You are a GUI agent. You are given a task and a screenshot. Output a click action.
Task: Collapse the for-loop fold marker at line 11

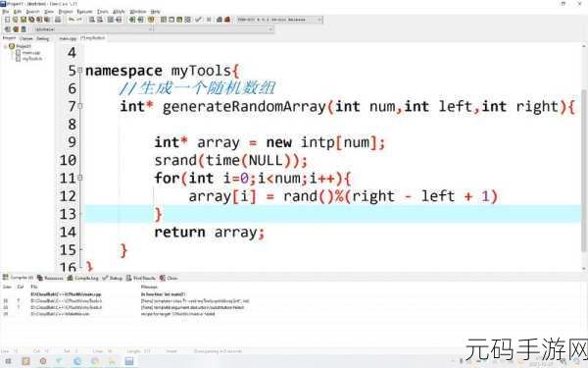click(x=80, y=178)
